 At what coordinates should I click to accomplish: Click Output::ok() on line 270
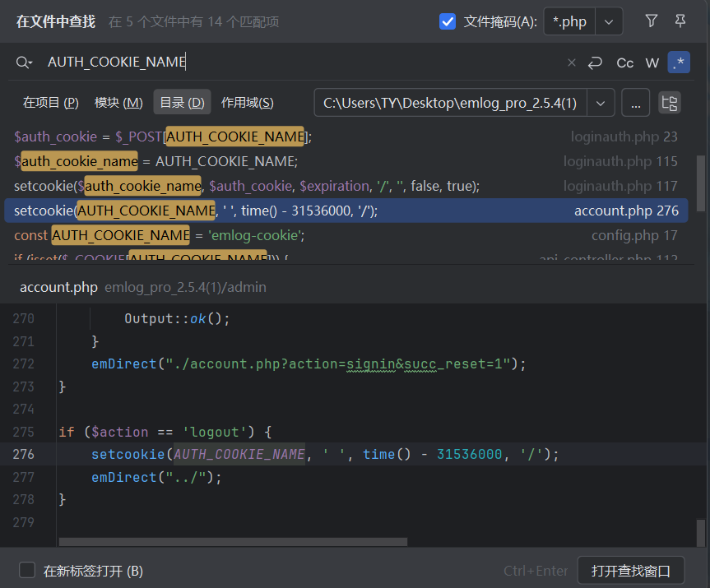[x=177, y=318]
